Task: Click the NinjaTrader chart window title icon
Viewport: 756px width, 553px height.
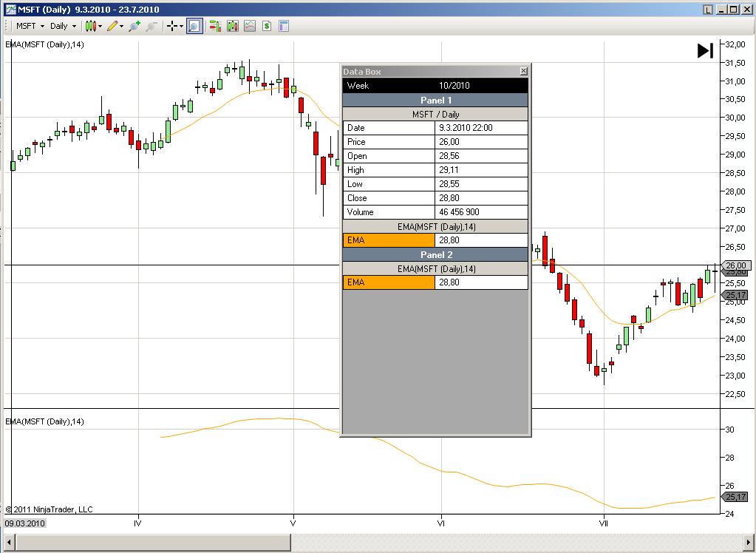Action: click(x=10, y=9)
